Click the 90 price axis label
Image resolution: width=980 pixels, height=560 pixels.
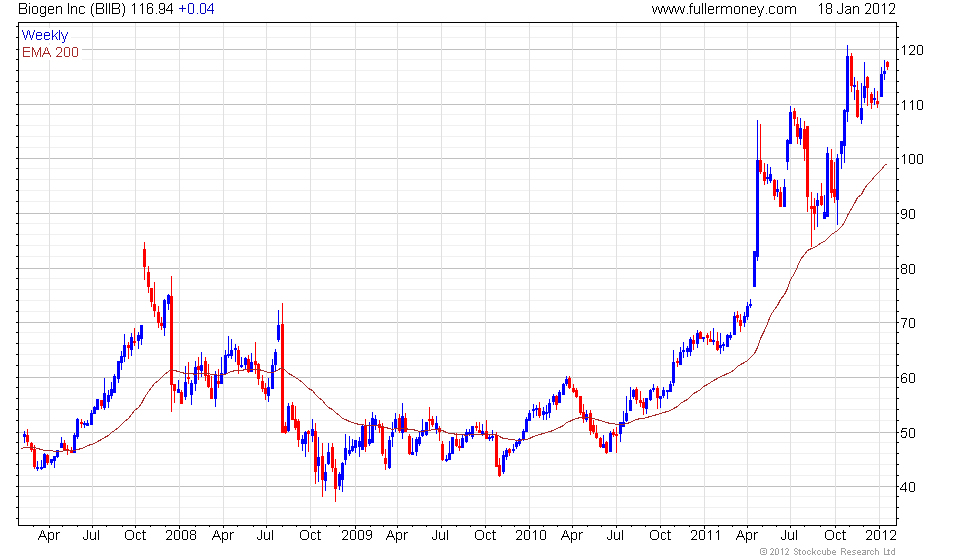point(908,214)
